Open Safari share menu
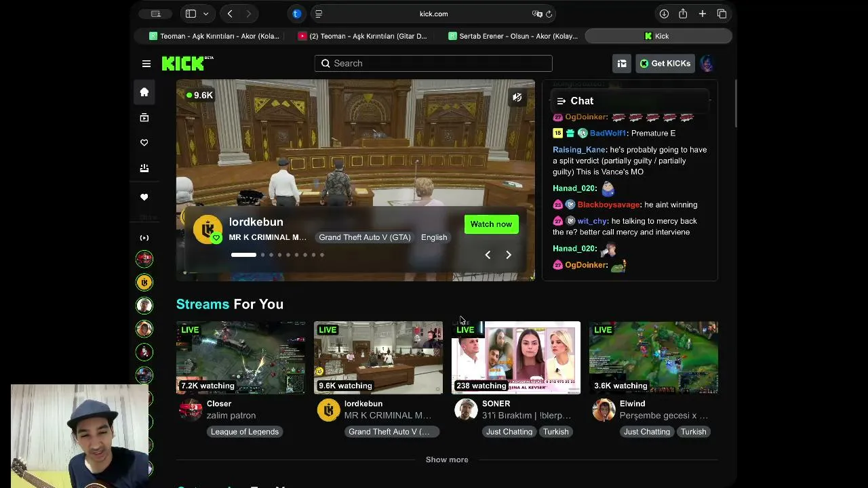 coord(683,14)
